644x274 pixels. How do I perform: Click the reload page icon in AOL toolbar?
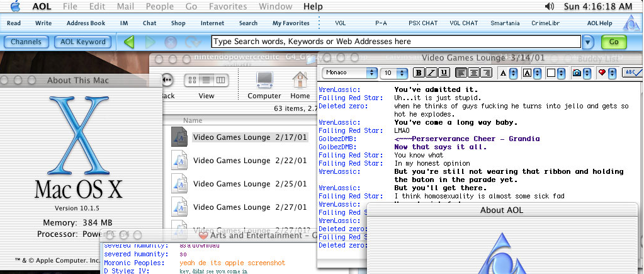[192, 42]
